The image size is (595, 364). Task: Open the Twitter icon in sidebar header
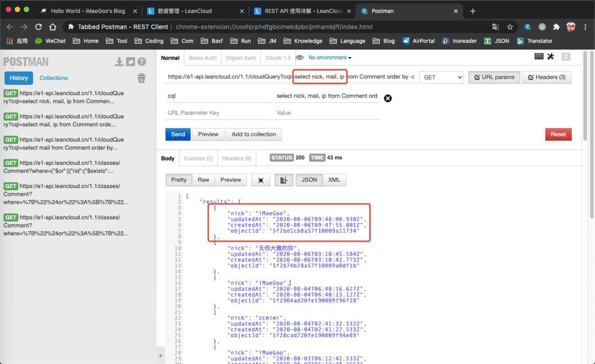click(x=131, y=62)
